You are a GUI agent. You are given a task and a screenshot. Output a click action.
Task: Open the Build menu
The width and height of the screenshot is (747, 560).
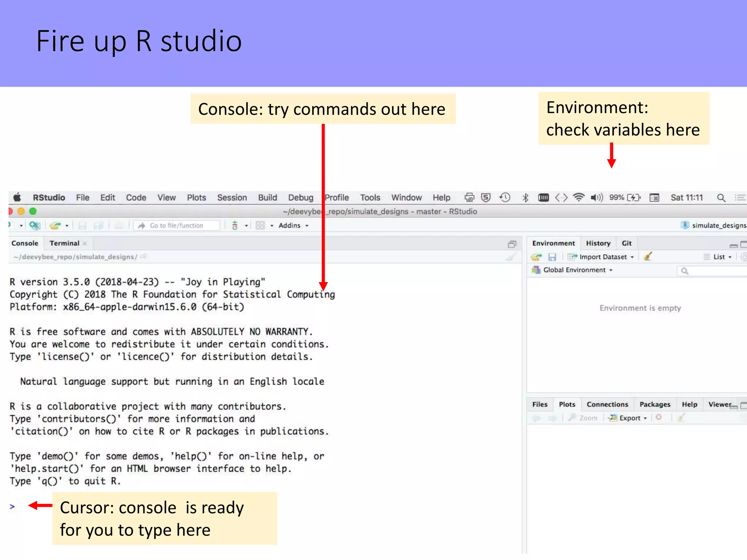point(267,198)
